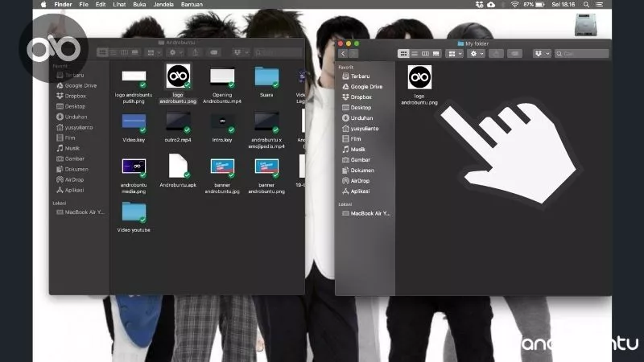Open Spotlight search in menu bar
Screen dimensions: 644x362
click(586, 5)
